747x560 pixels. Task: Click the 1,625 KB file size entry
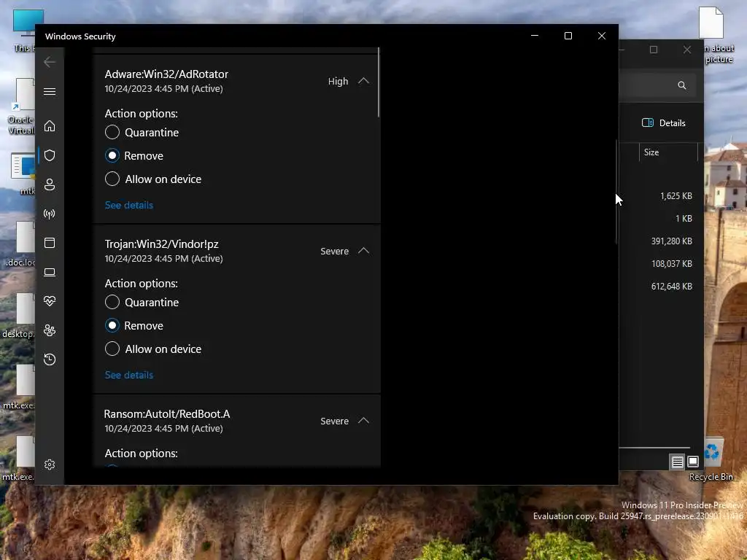click(676, 196)
